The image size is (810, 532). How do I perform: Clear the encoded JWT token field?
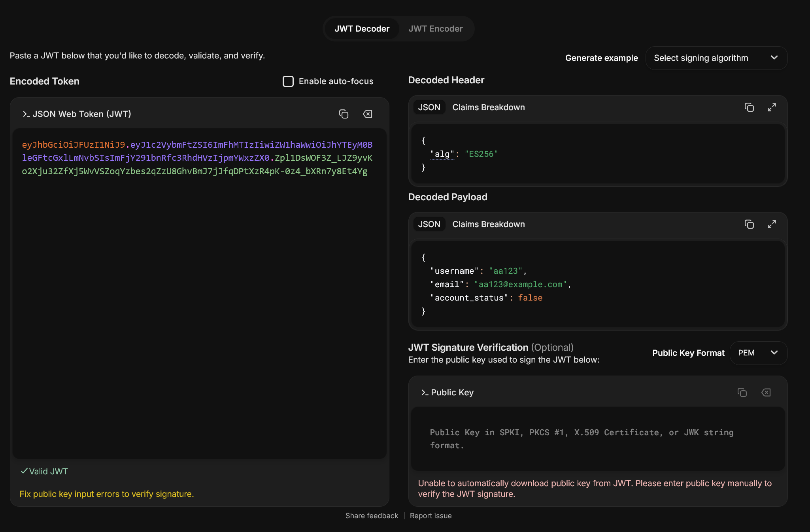coord(368,114)
